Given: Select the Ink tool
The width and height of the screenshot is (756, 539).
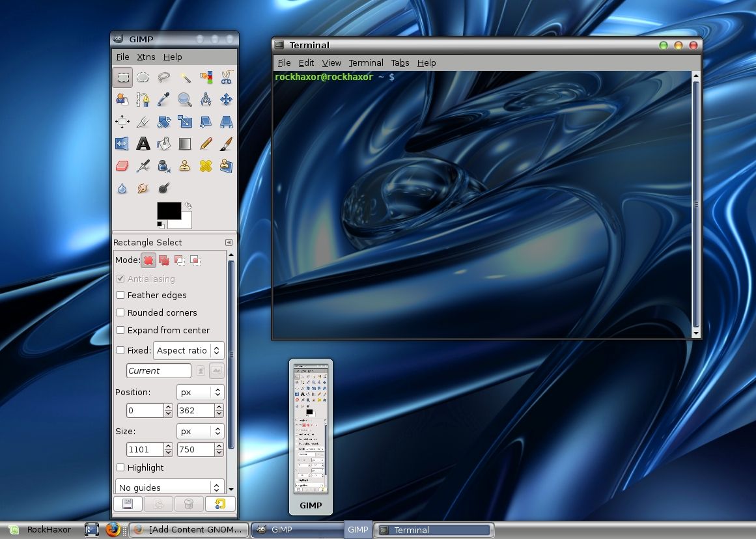Looking at the screenshot, I should pos(164,166).
